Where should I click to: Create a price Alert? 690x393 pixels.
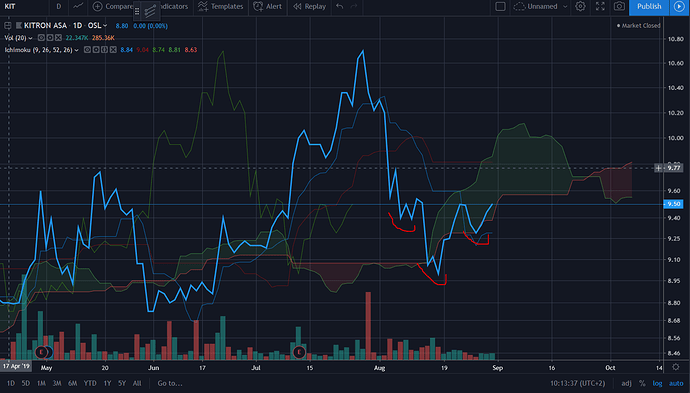tap(268, 7)
